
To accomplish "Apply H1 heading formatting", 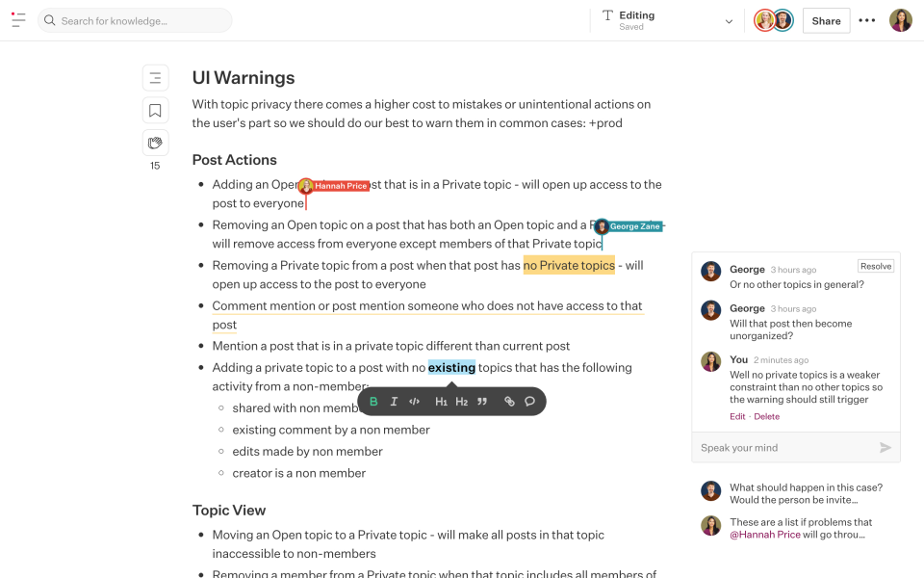I will coord(440,401).
